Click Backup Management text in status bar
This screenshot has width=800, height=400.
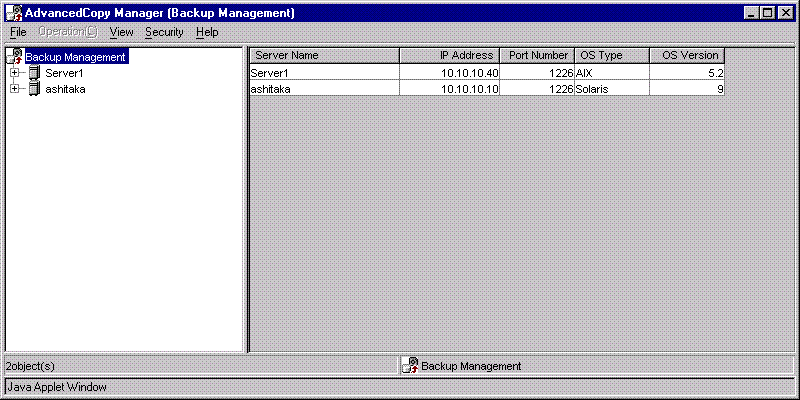tap(471, 366)
